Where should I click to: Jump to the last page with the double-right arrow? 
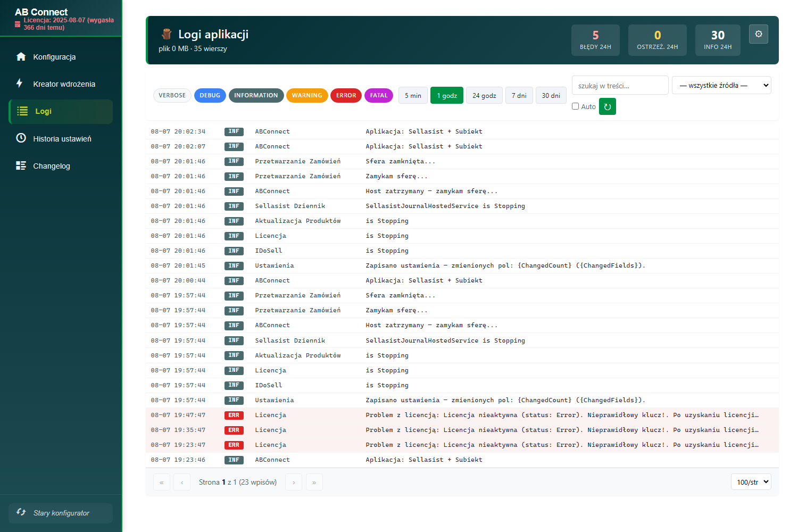point(314,483)
